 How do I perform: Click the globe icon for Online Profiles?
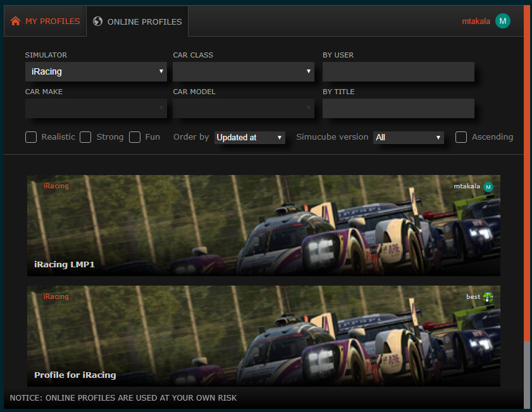click(x=98, y=21)
